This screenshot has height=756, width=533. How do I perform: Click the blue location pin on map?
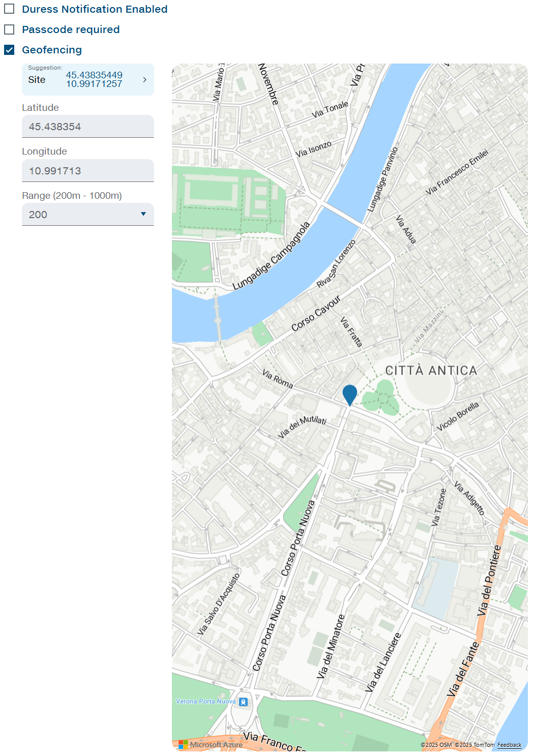[x=350, y=395]
